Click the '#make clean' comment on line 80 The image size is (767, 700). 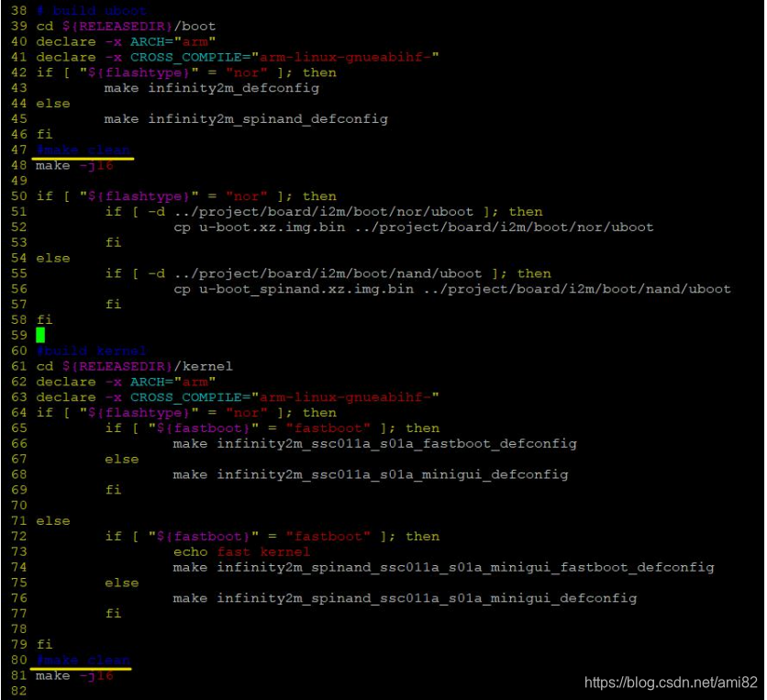(83, 660)
